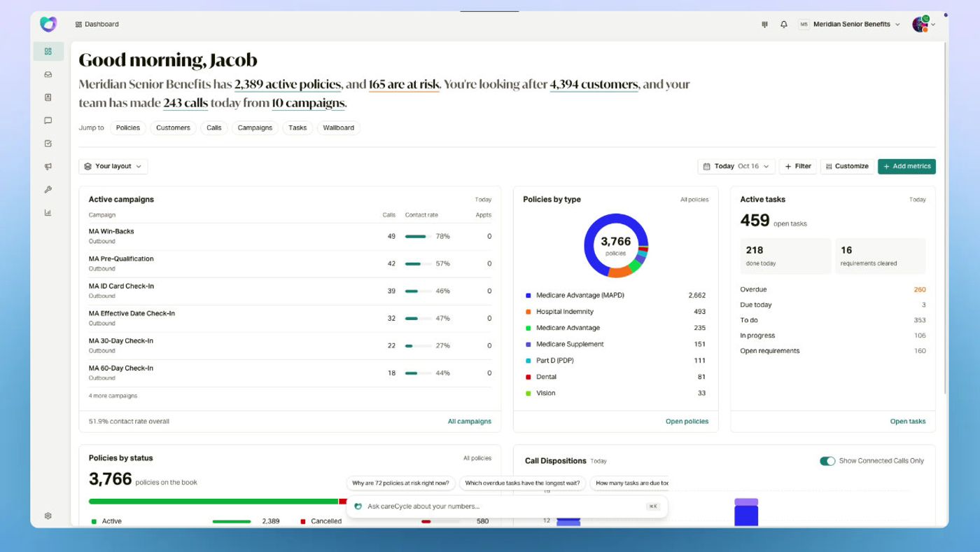
Task: Open the All campaigns link
Action: tap(470, 422)
